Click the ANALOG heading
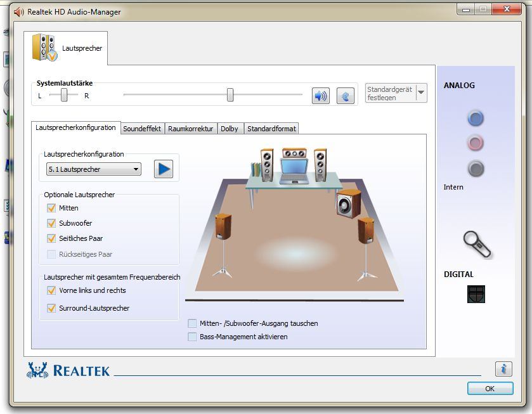This screenshot has height=414, width=532. 459,86
